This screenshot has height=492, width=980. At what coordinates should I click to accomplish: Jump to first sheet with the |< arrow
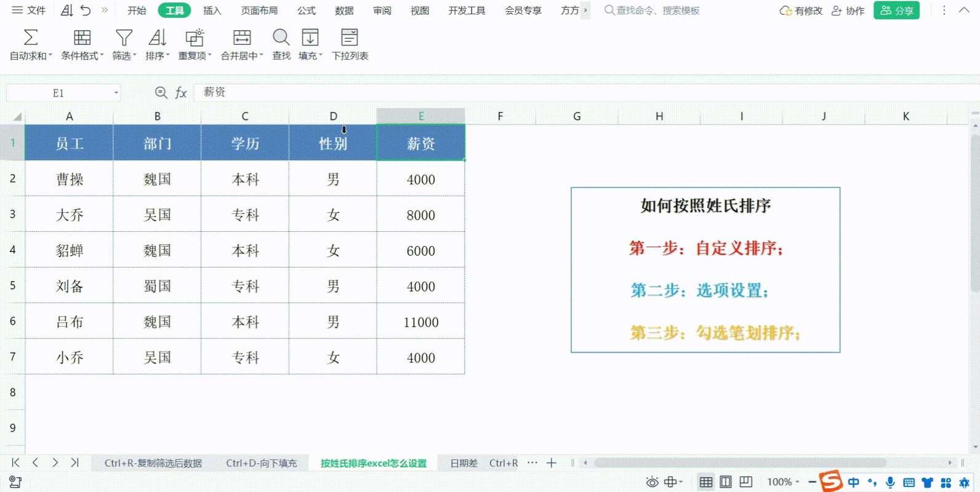15,462
